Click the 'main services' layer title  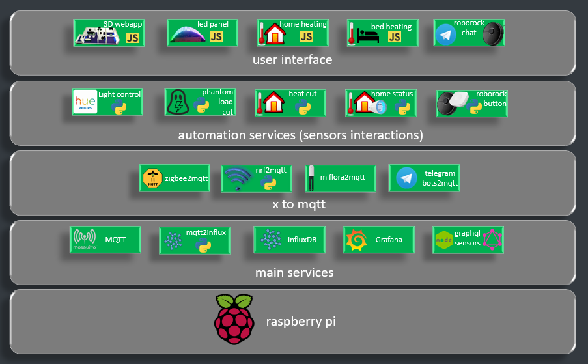(294, 273)
